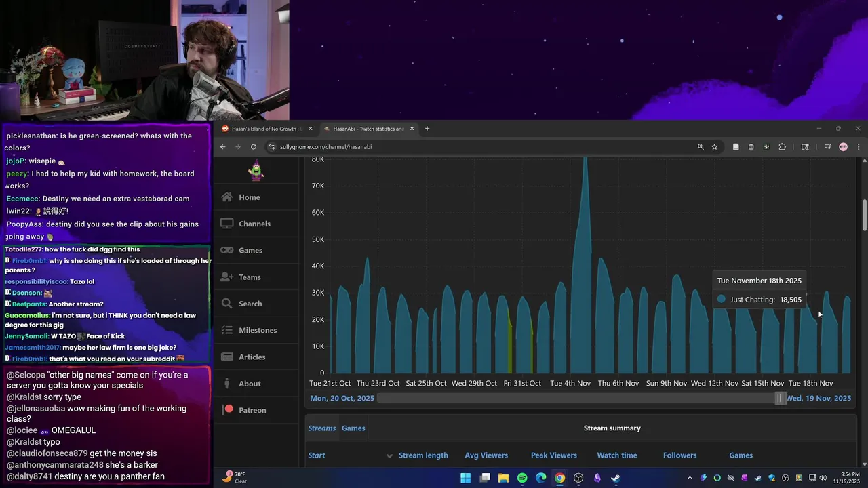Open File Explorer from taskbar
Viewport: 868px width, 488px height.
click(504, 478)
